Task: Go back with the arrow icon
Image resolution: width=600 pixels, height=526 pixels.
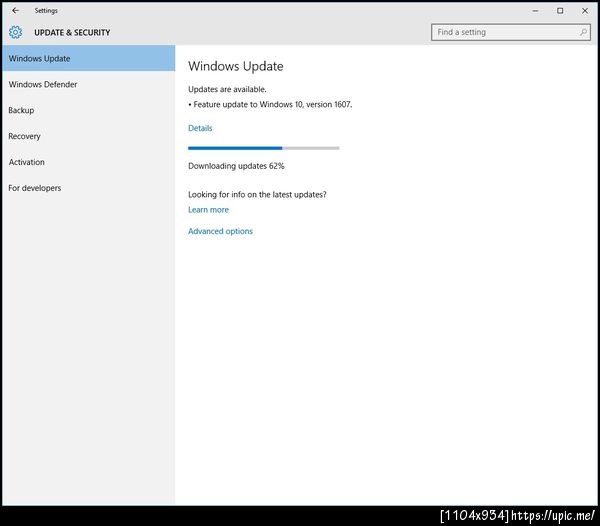Action: [x=15, y=11]
